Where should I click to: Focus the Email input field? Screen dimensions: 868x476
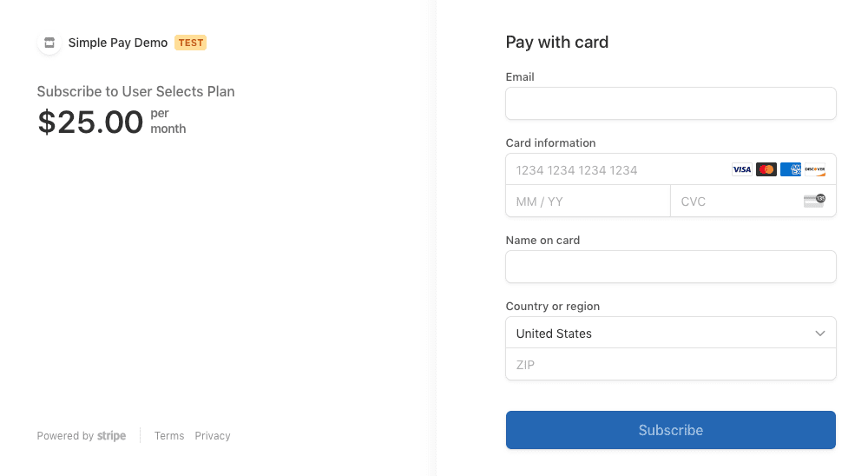tap(670, 103)
